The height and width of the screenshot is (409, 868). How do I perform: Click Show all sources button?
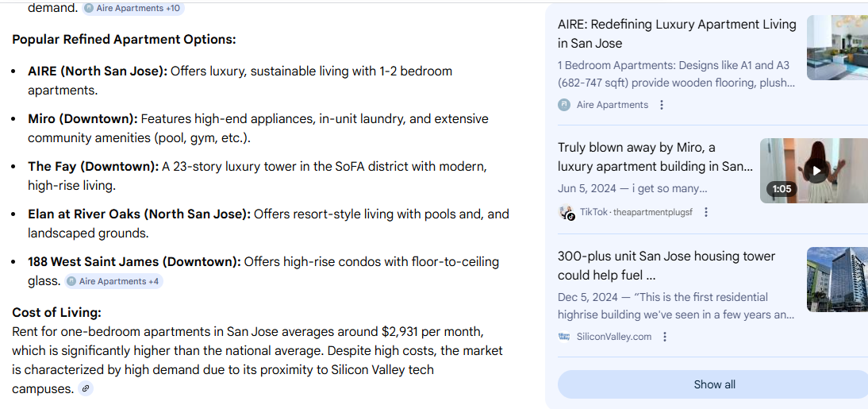(x=714, y=384)
